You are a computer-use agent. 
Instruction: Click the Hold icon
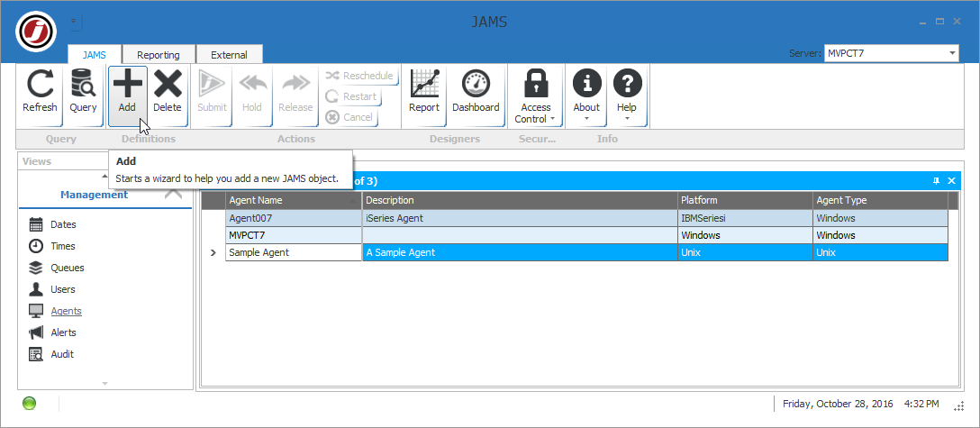click(x=252, y=84)
